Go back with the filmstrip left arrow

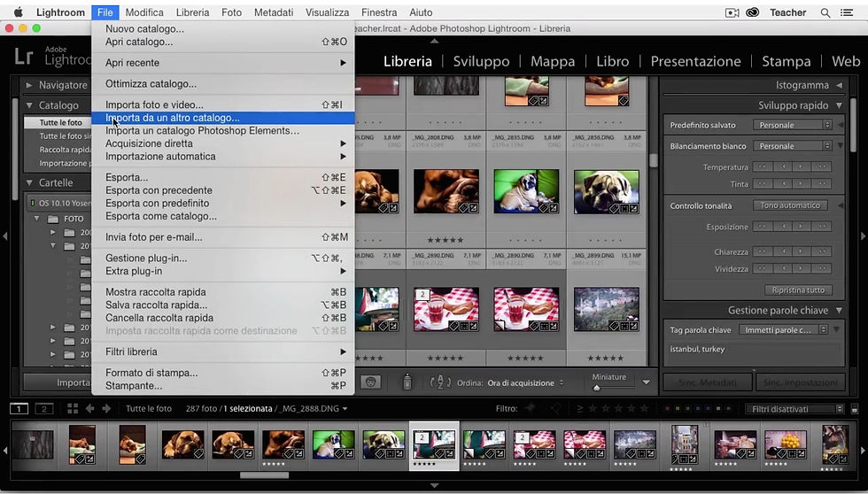click(x=89, y=409)
